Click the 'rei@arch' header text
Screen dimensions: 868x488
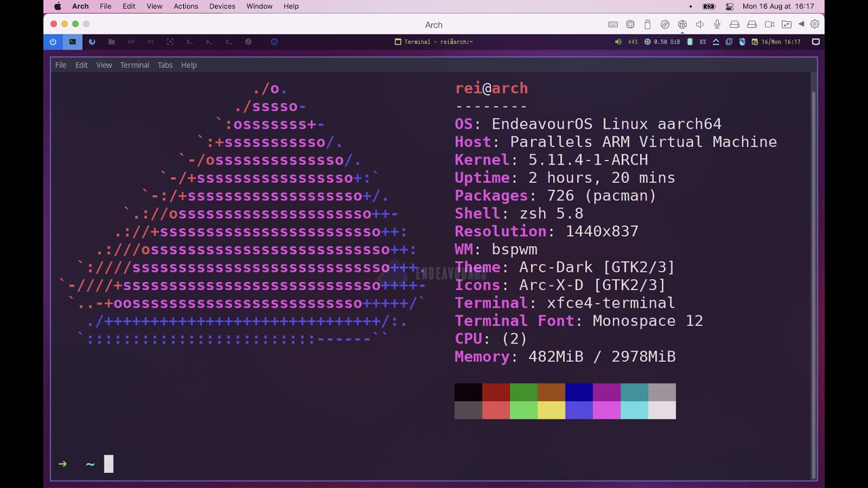[x=492, y=88]
